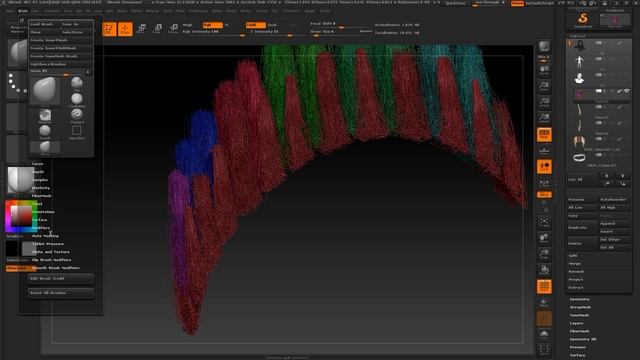Image resolution: width=640 pixels, height=360 pixels.
Task: Click Edit Brush Credit button
Action: click(61, 278)
